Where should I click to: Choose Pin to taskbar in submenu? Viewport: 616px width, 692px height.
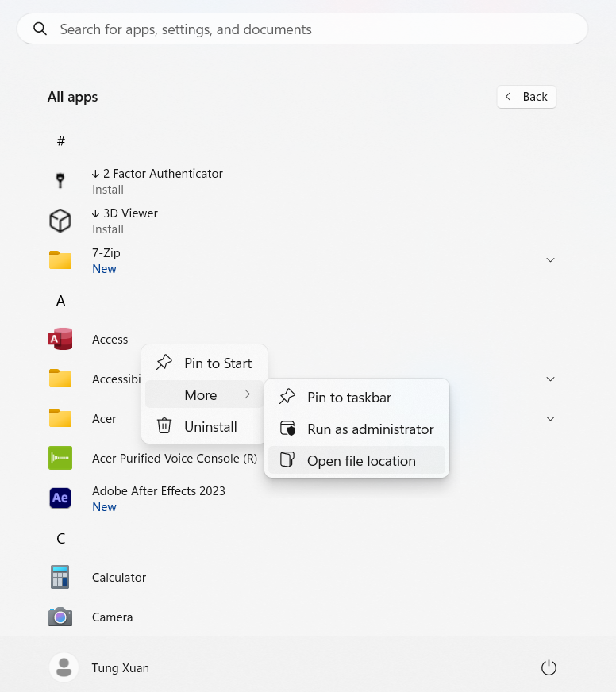point(356,398)
